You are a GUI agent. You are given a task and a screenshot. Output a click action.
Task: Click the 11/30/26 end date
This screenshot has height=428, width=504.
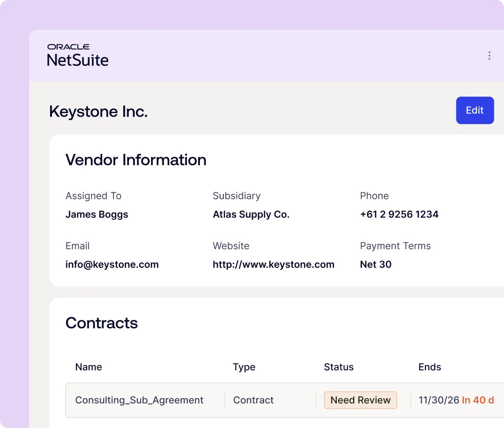[439, 400]
